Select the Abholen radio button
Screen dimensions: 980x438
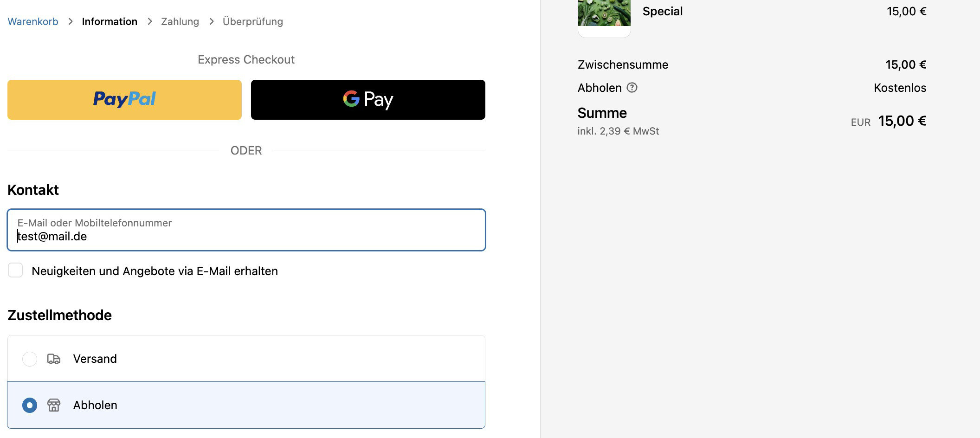pyautogui.click(x=30, y=405)
